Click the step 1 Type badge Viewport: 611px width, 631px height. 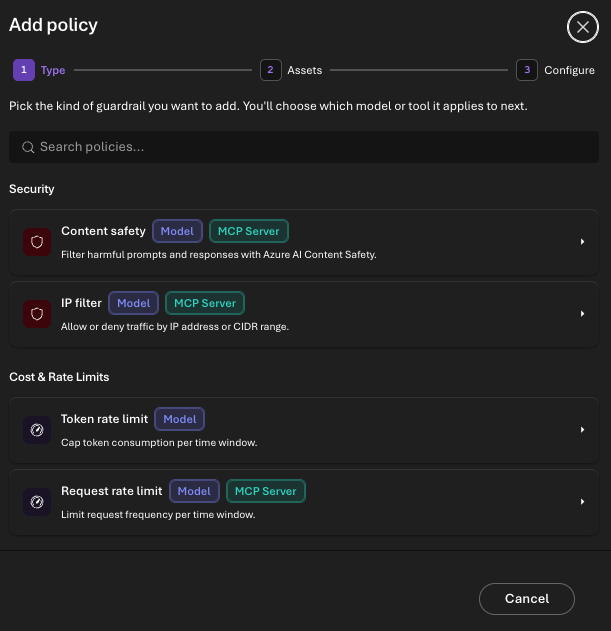pos(24,70)
